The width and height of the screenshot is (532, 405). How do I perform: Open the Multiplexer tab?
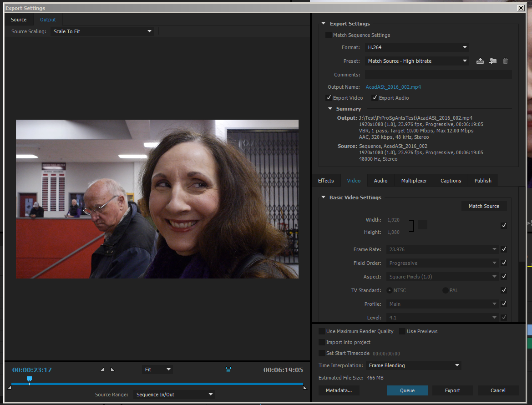pos(414,180)
